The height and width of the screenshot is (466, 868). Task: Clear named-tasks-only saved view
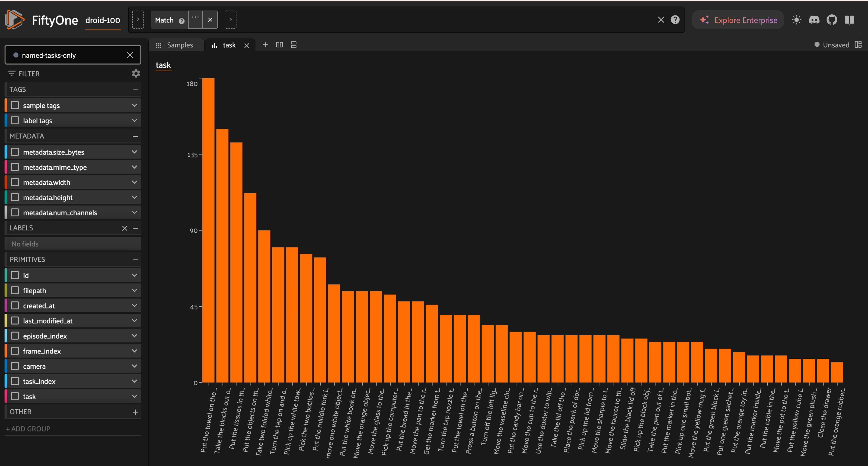point(130,55)
